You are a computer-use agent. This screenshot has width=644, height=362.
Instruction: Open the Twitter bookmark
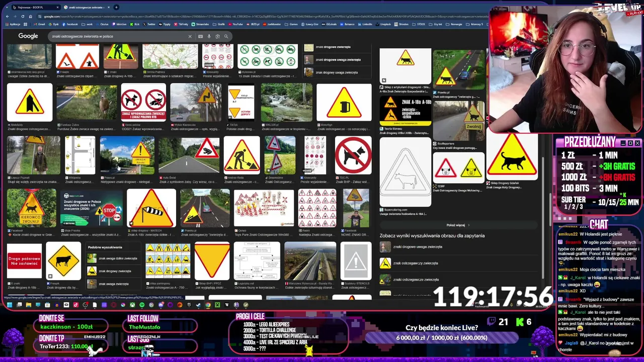coord(149,24)
